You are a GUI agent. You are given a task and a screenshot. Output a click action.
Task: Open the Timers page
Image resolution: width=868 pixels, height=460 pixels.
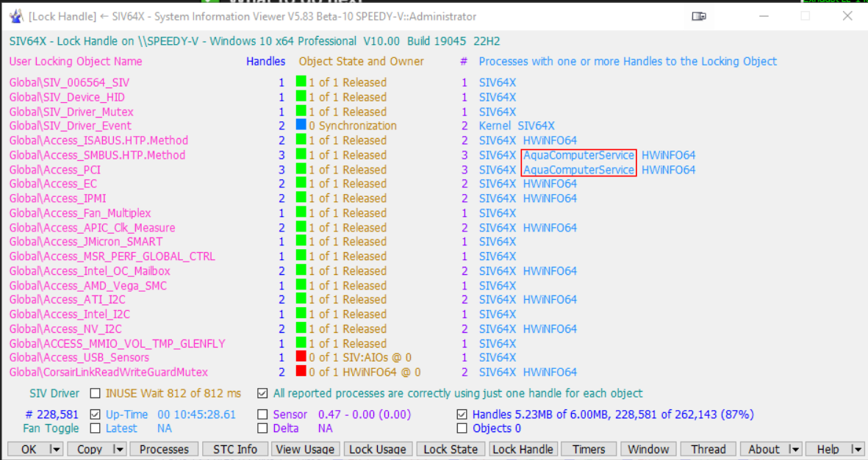pos(589,450)
